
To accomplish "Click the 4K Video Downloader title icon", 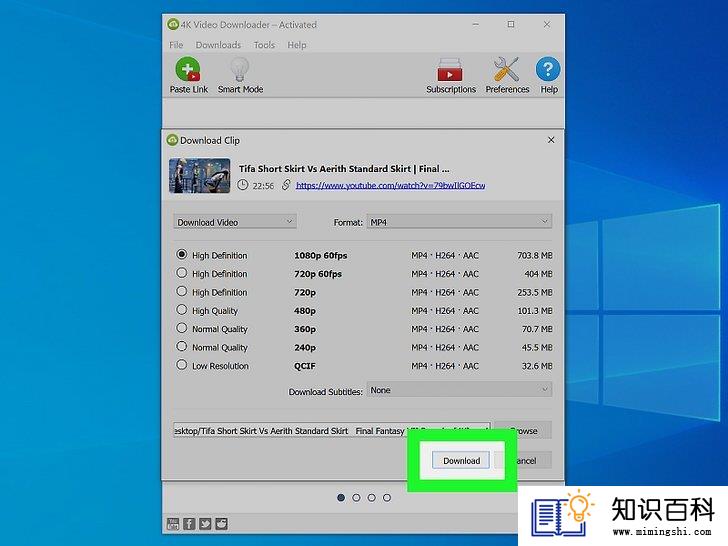I will click(173, 24).
